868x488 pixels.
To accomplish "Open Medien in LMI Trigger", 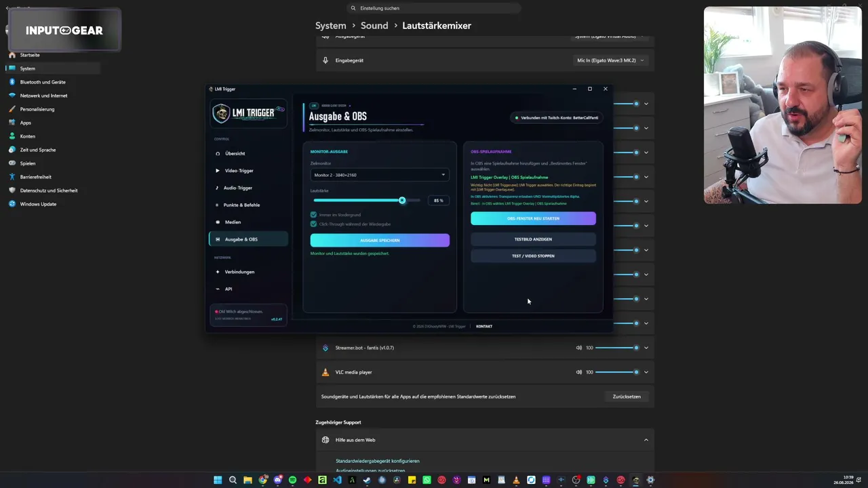I will [248, 222].
